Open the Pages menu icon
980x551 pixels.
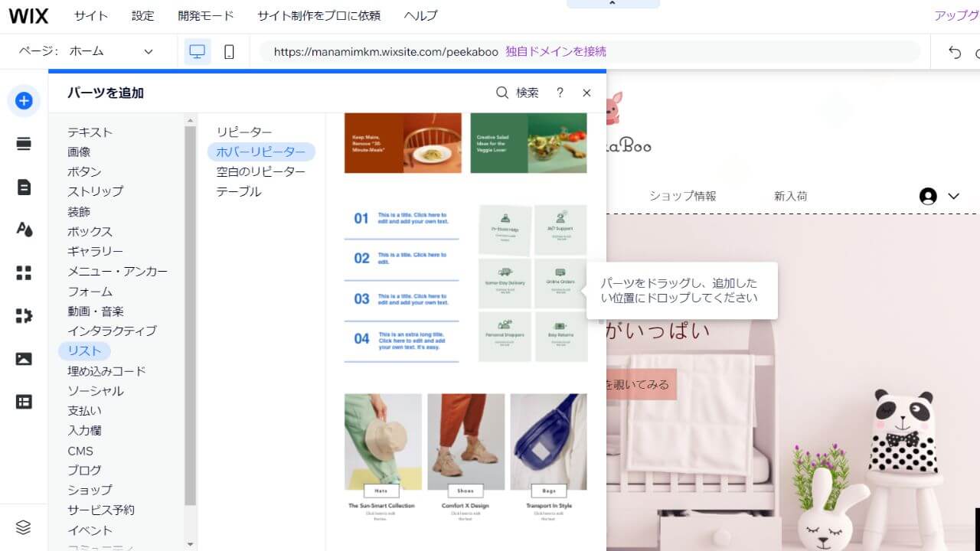(x=23, y=186)
